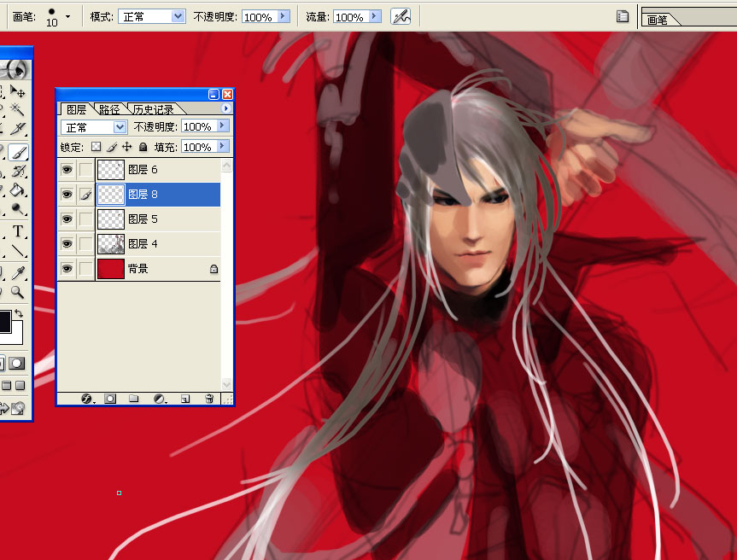Switch to the 图层 tab
The width and height of the screenshot is (737, 560).
(x=76, y=109)
